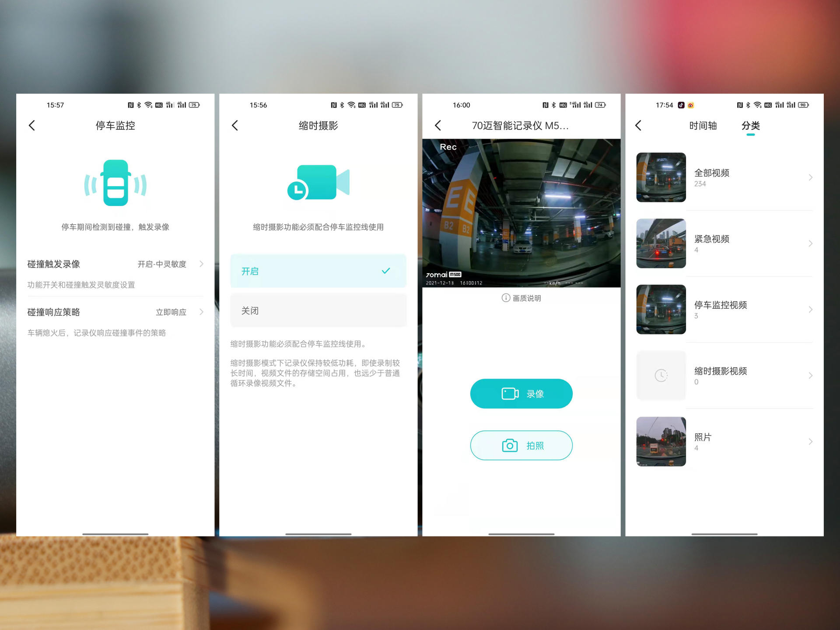Select 开启 to enable timelapse photography
Viewport: 840px width, 630px height.
click(318, 271)
